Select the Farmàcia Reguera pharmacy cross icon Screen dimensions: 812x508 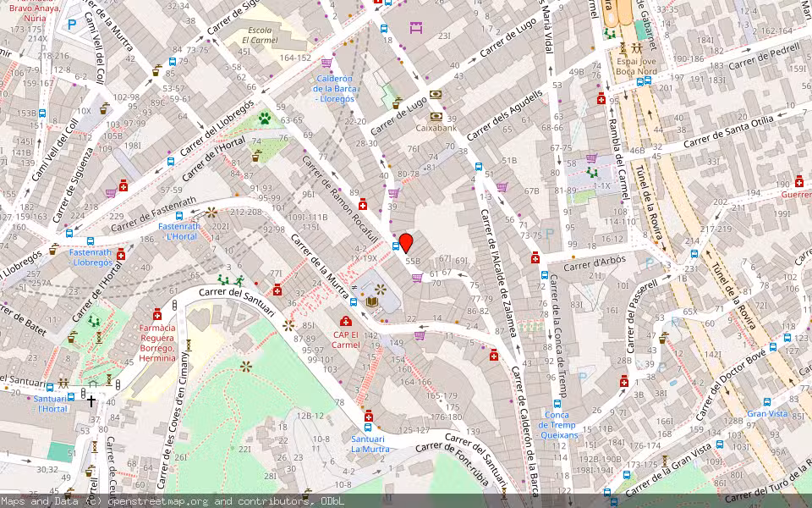(157, 315)
